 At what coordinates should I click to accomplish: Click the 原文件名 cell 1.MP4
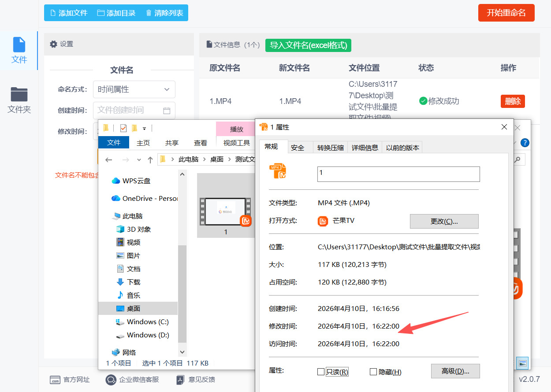(x=220, y=101)
